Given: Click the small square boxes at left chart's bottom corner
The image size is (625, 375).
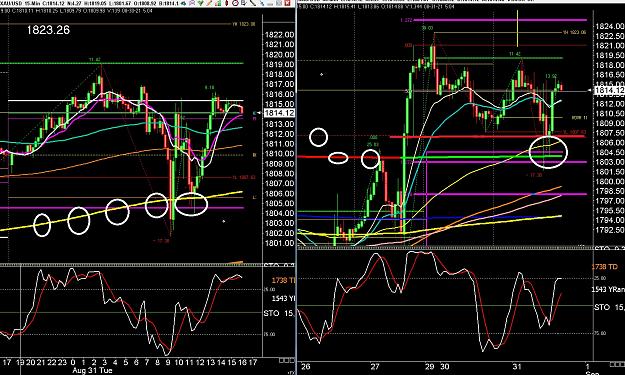Looking at the screenshot, I should [x=287, y=360].
